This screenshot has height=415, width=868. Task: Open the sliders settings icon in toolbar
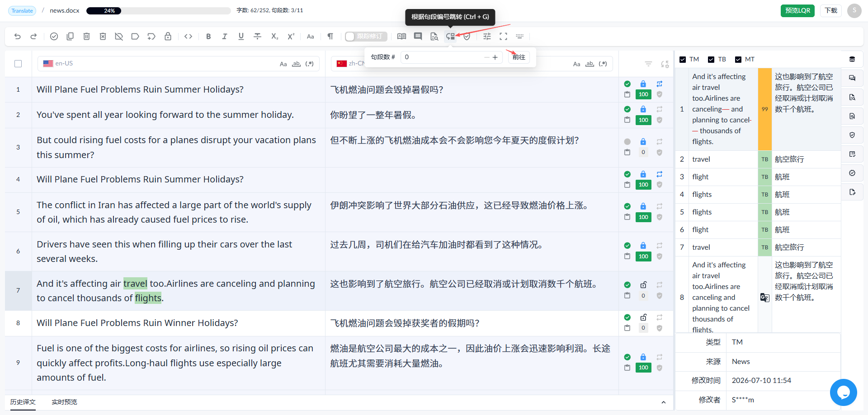point(487,37)
